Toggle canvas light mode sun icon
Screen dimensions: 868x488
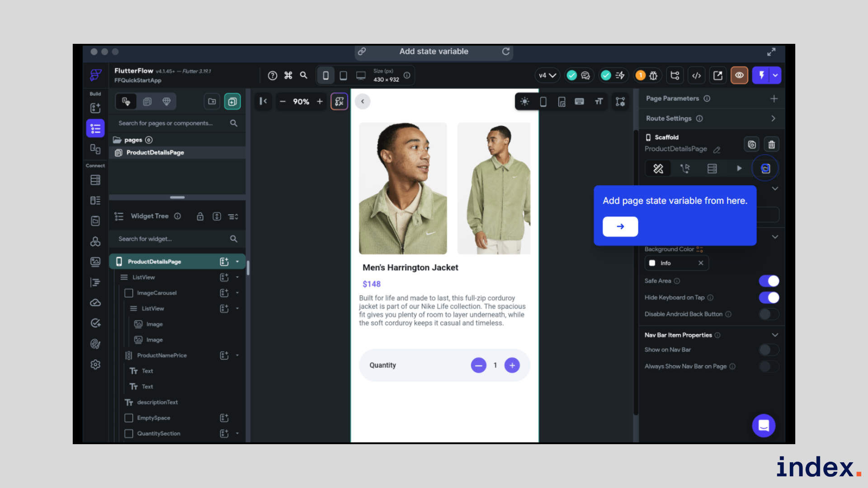click(524, 102)
